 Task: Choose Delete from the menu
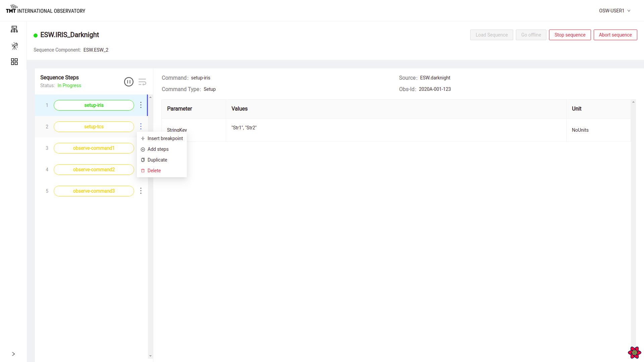click(x=162, y=171)
